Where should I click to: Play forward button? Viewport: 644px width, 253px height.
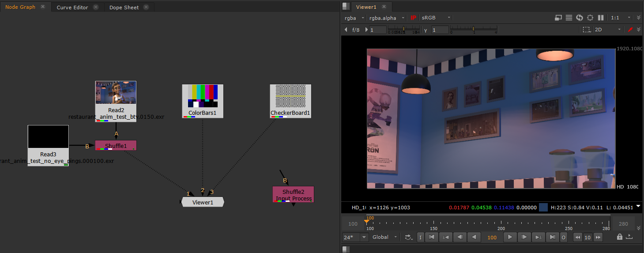pyautogui.click(x=510, y=238)
